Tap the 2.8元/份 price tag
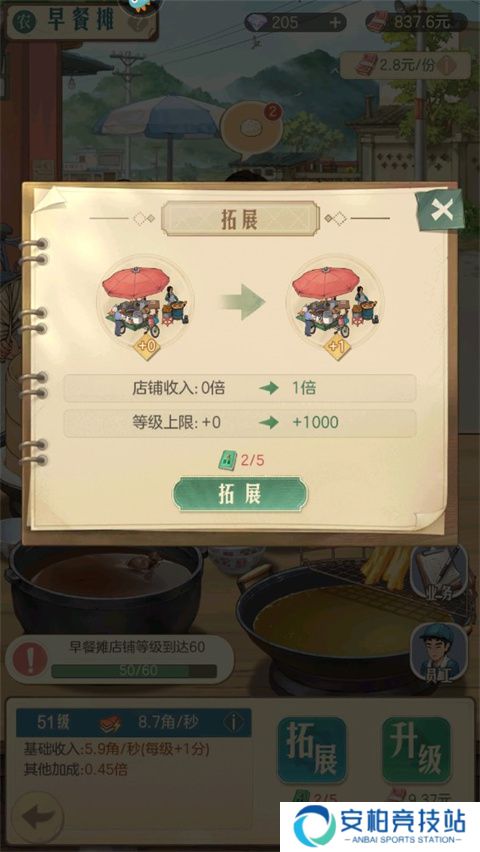This screenshot has width=480, height=852. (x=406, y=65)
